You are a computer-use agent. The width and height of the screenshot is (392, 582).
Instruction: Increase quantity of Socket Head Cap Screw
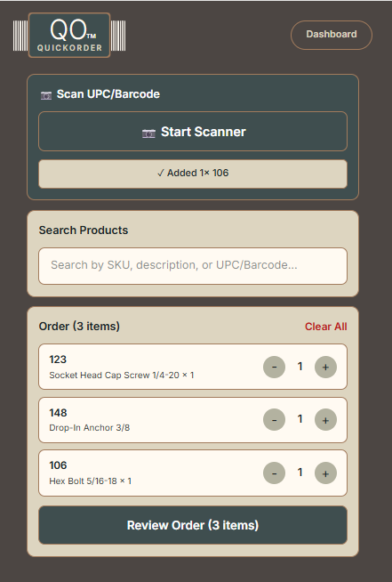(325, 368)
